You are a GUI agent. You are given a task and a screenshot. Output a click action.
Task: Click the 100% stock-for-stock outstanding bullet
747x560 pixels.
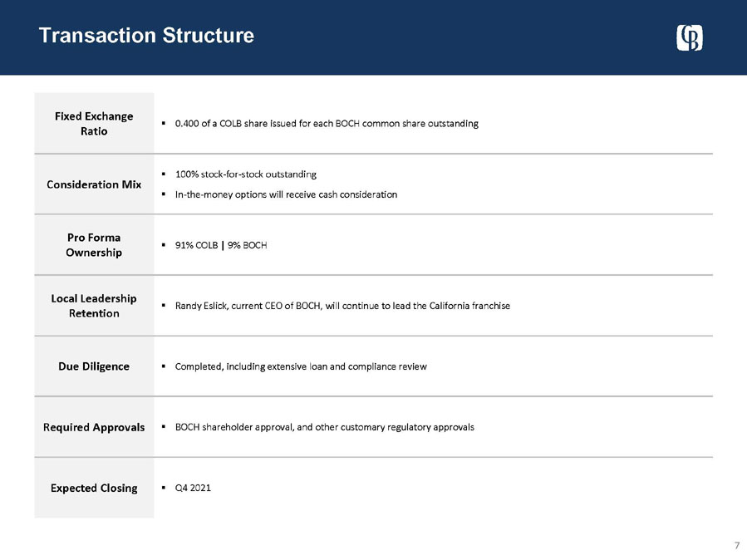245,174
